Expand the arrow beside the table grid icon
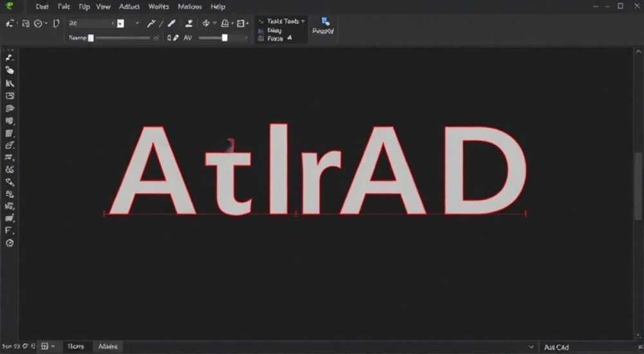Screen dimensions: 644x354 (247, 23)
